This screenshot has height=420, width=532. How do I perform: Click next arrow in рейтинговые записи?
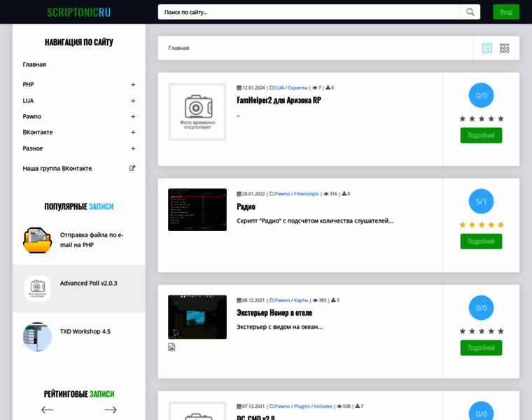tap(111, 409)
